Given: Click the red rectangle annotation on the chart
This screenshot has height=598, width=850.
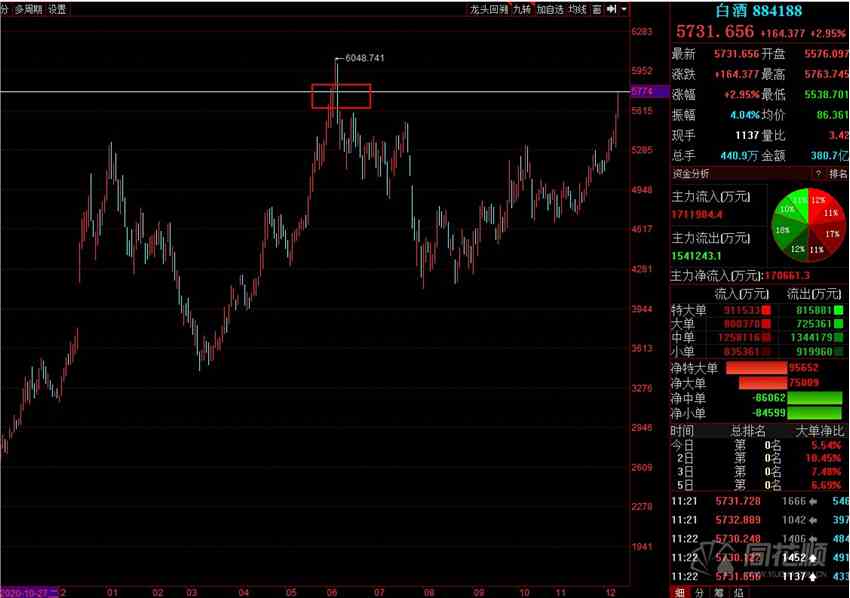Looking at the screenshot, I should click(x=341, y=96).
